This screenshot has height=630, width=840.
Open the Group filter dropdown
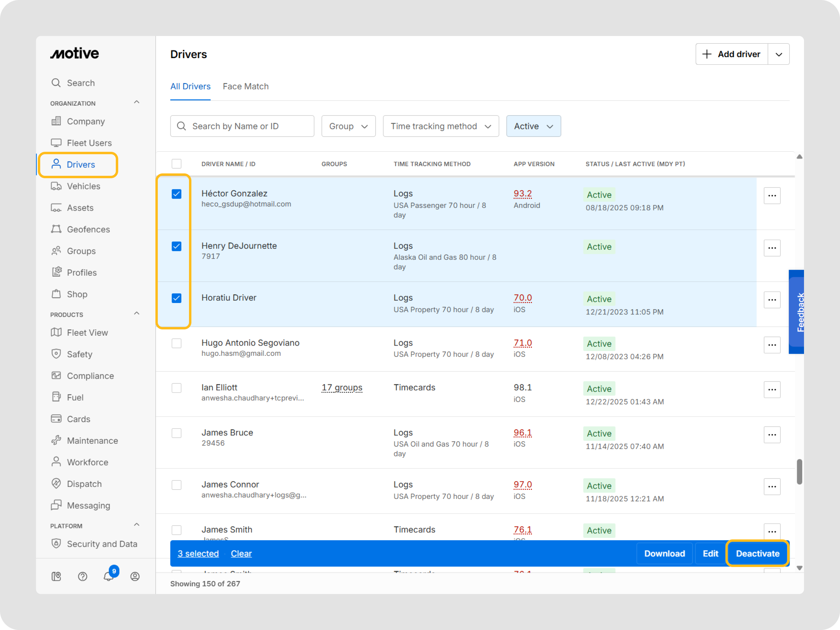tap(348, 126)
